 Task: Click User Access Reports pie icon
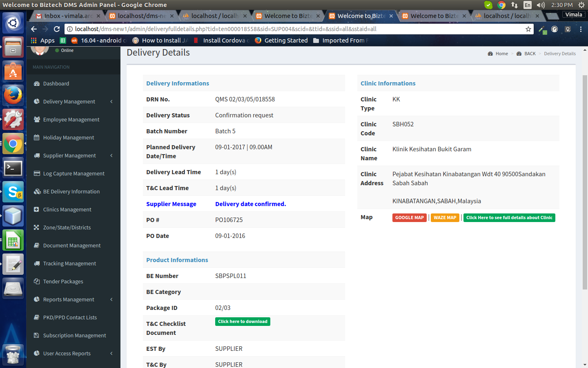pos(37,353)
